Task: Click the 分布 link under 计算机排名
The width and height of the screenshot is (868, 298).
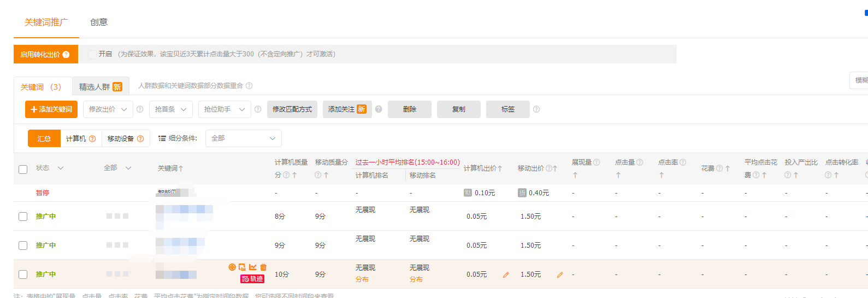Action: [362, 279]
